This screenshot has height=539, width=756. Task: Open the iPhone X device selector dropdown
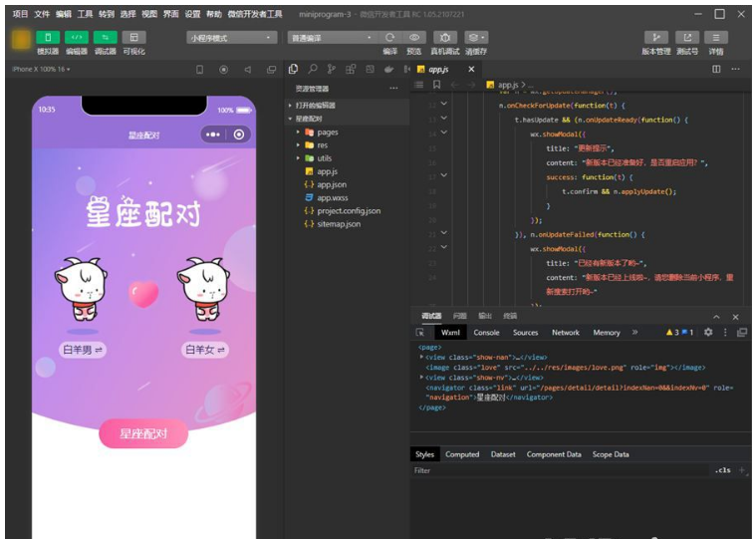[41, 70]
